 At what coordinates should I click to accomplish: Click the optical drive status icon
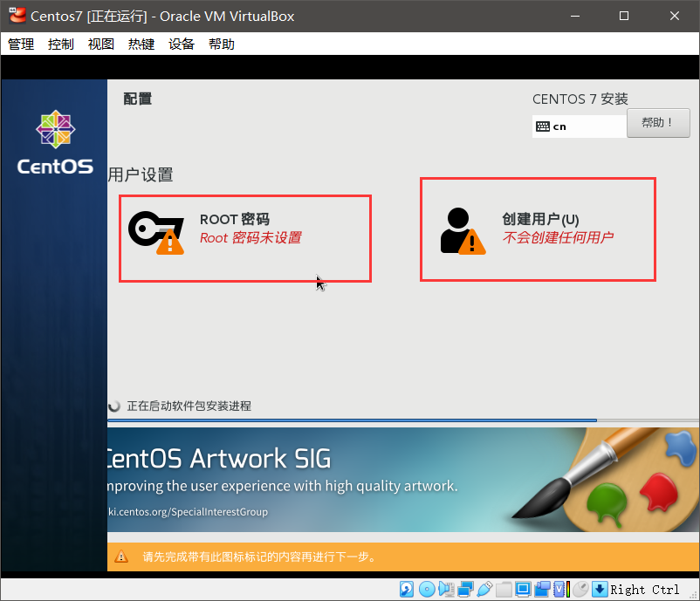tap(426, 589)
